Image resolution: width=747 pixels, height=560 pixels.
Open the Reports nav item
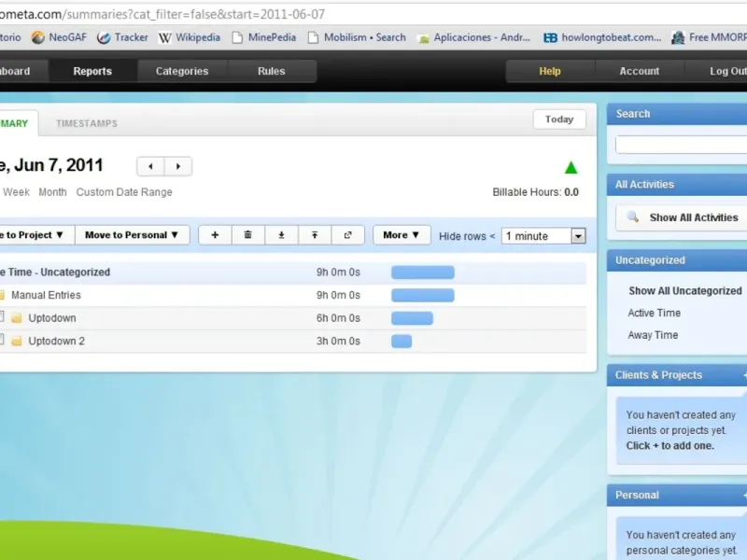pyautogui.click(x=92, y=71)
